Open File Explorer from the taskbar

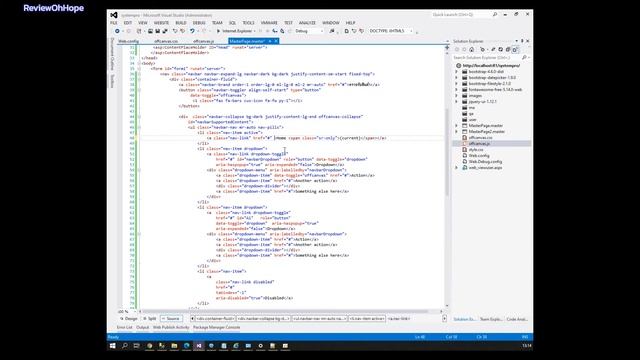pos(174,346)
